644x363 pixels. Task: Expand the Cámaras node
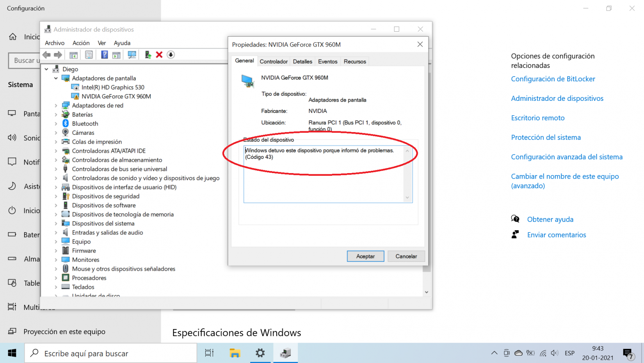pos(56,132)
